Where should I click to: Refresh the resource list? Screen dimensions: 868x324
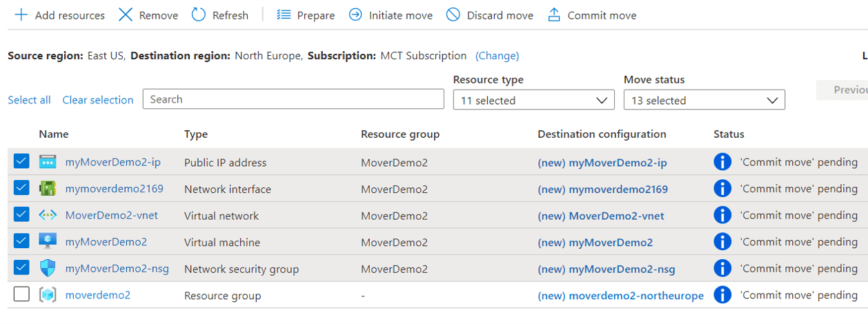(219, 15)
